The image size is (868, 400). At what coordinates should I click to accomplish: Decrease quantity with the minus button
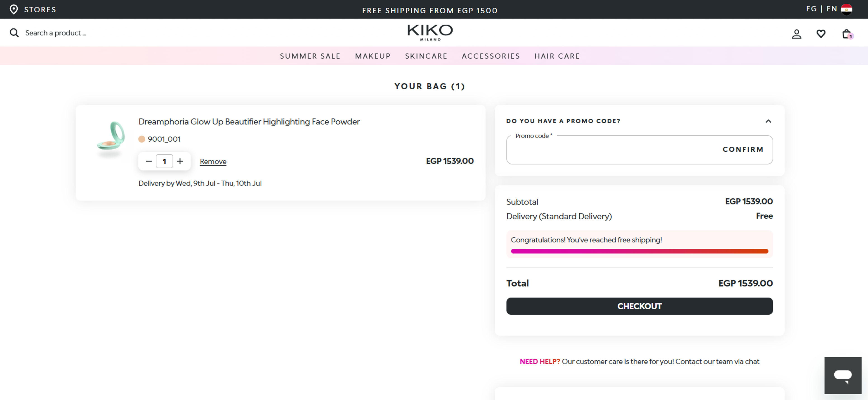coord(149,161)
